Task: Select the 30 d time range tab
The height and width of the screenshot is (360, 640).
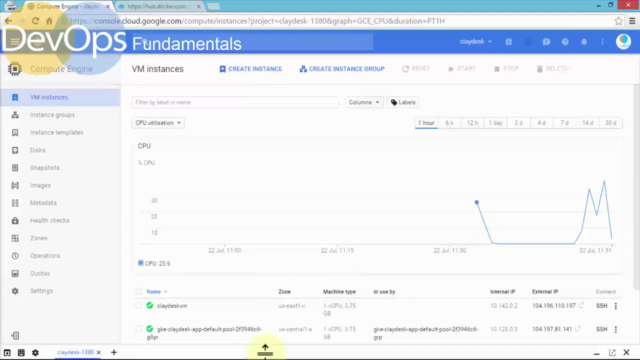Action: (611, 123)
